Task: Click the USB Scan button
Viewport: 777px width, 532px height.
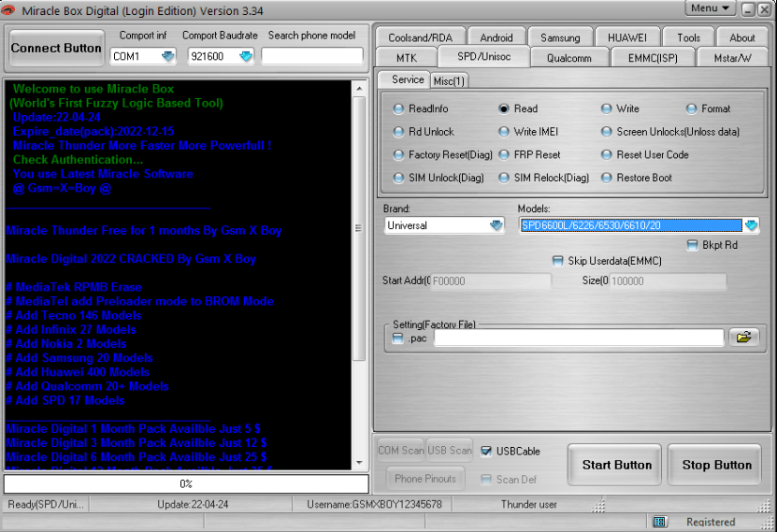Action: 449,451
